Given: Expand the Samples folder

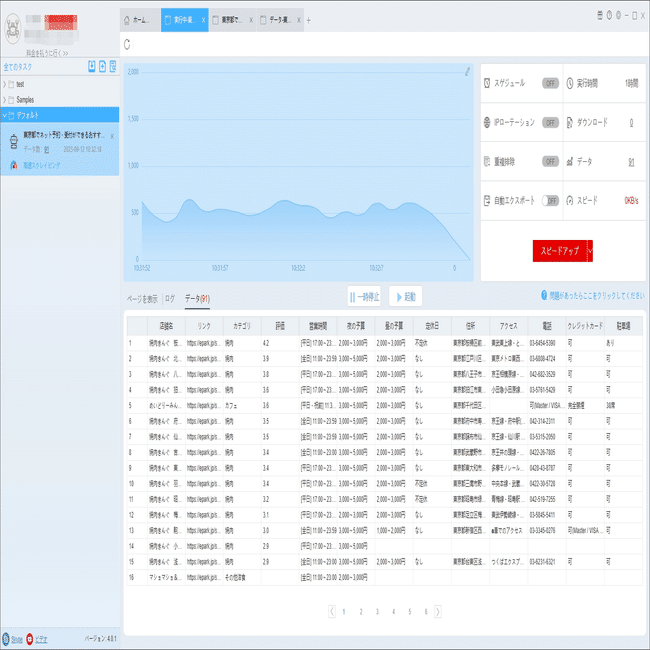Looking at the screenshot, I should tap(5, 100).
